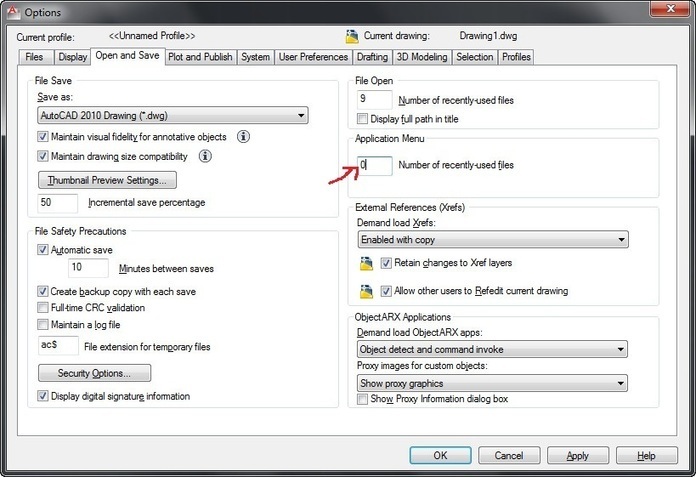Enable Full-time CRC validation

[43, 307]
